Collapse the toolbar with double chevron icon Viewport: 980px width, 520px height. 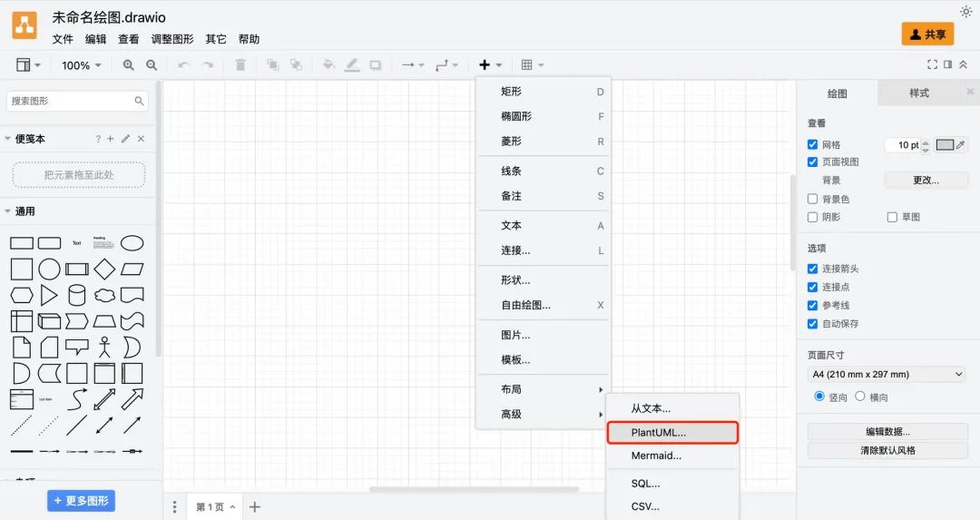point(963,64)
